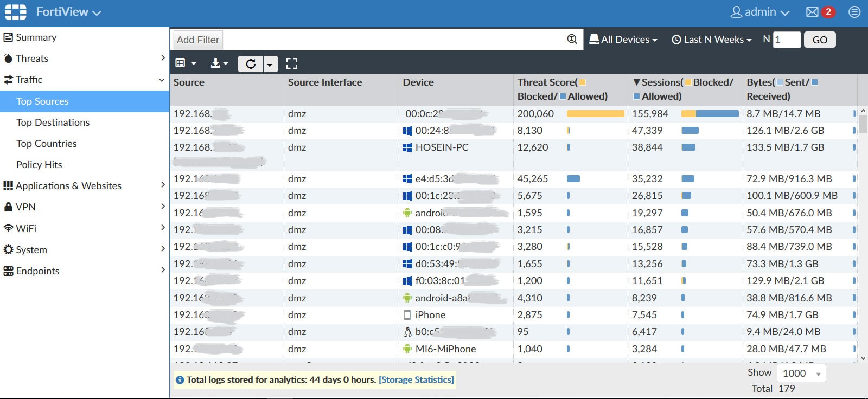Open the All Devices dropdown
The height and width of the screenshot is (399, 868).
point(623,40)
